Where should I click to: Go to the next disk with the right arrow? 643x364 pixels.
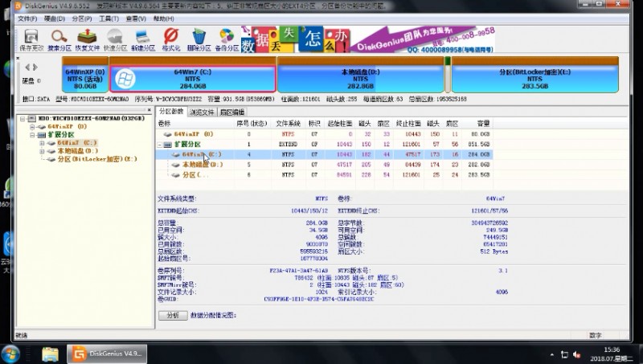(35, 67)
